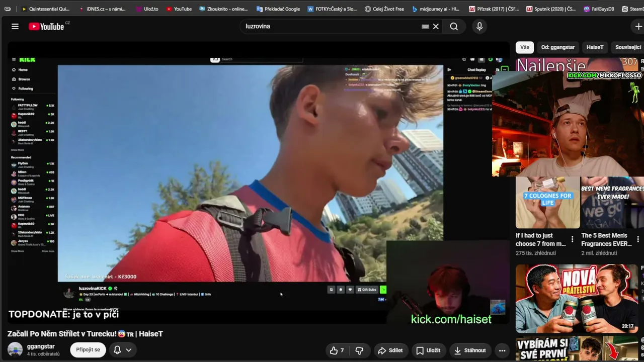Click the main video player
The image size is (644, 362).
point(259,184)
